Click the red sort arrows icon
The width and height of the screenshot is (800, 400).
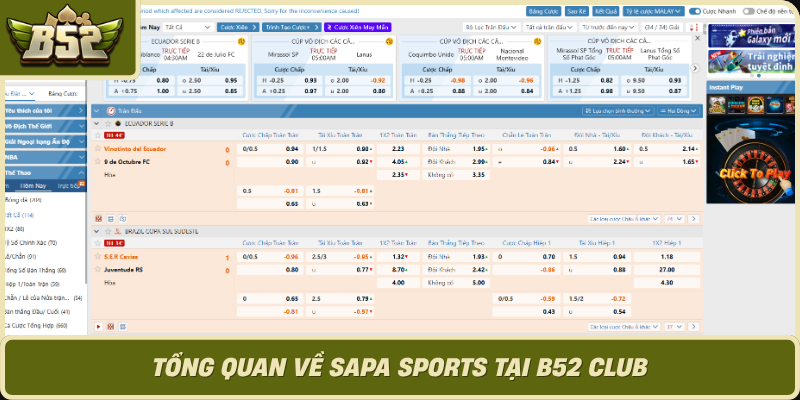tap(693, 27)
